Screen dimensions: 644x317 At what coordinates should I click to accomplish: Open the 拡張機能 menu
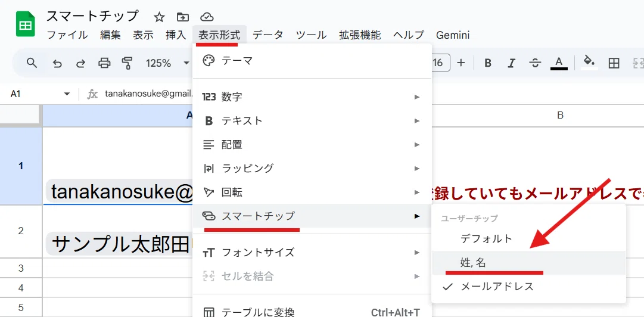click(x=360, y=35)
